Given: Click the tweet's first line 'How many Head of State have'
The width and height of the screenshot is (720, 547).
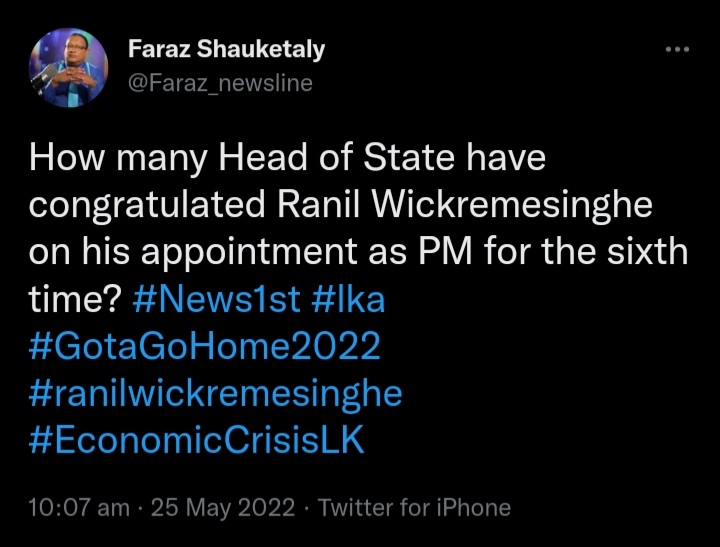Looking at the screenshot, I should 289,157.
